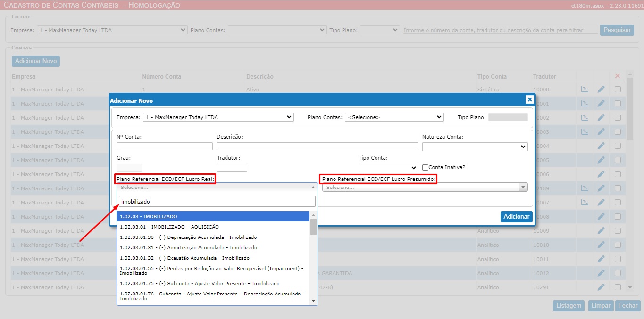Open the chart icon in row ending 2189
The height and width of the screenshot is (319, 644).
[x=584, y=188]
